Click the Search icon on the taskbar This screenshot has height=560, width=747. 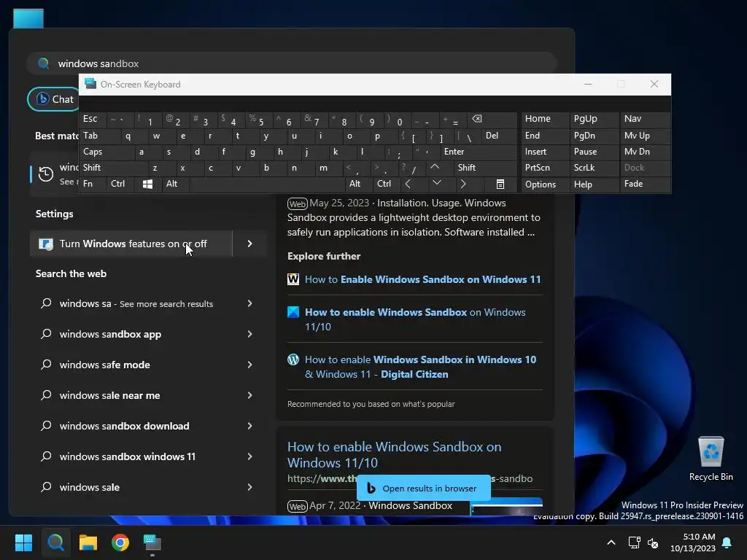[55, 542]
